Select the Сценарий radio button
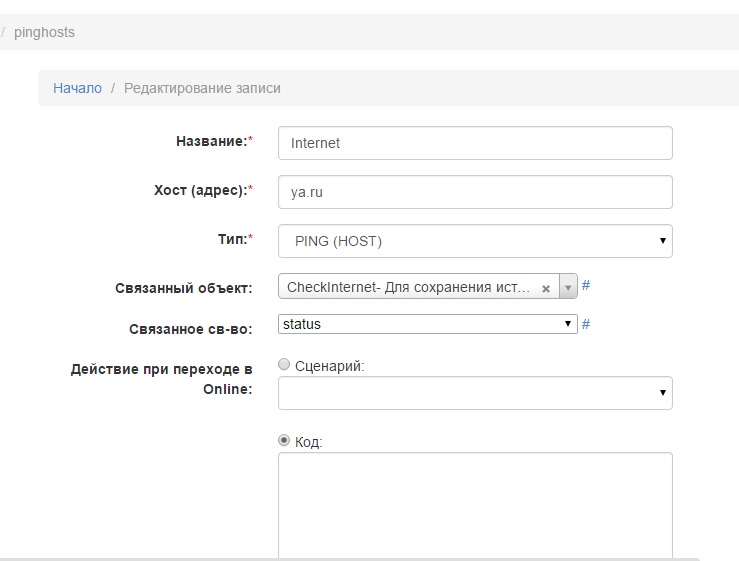Image resolution: width=739 pixels, height=561 pixels. pyautogui.click(x=284, y=365)
